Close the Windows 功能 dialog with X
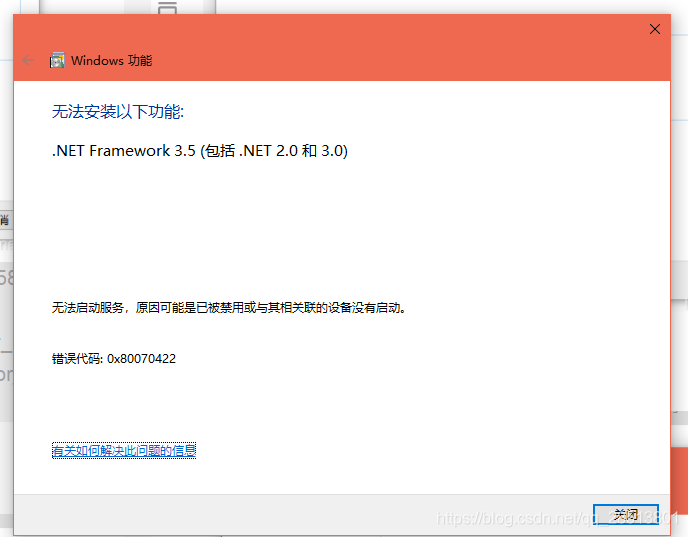Image resolution: width=688 pixels, height=537 pixels. [655, 29]
